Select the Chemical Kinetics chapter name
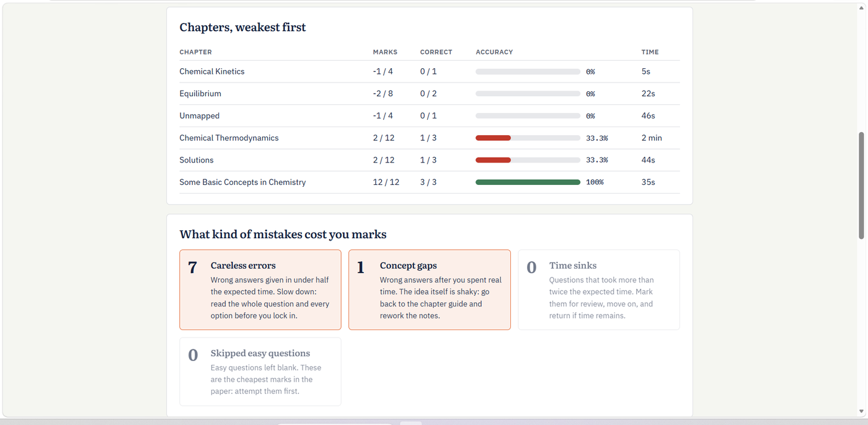 point(212,71)
